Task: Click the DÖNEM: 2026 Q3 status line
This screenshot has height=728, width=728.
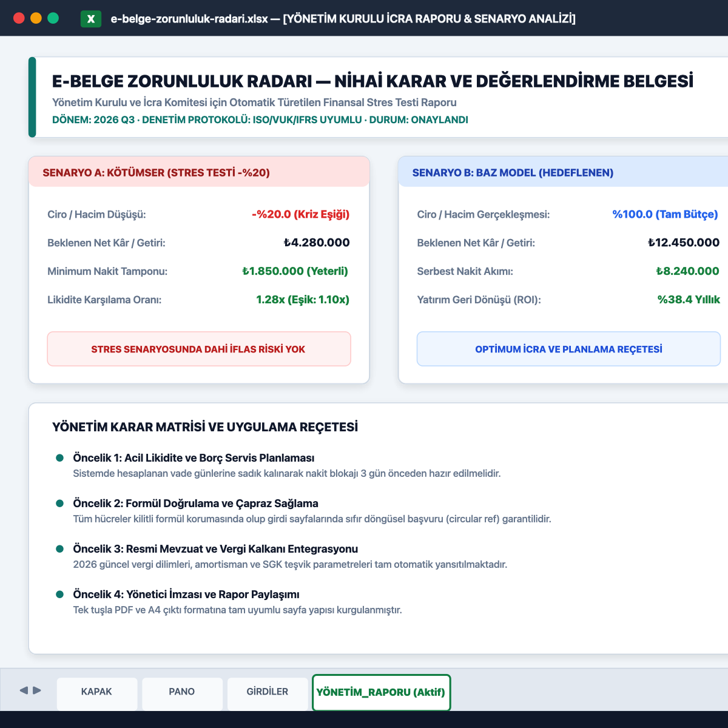Action: pyautogui.click(x=260, y=120)
